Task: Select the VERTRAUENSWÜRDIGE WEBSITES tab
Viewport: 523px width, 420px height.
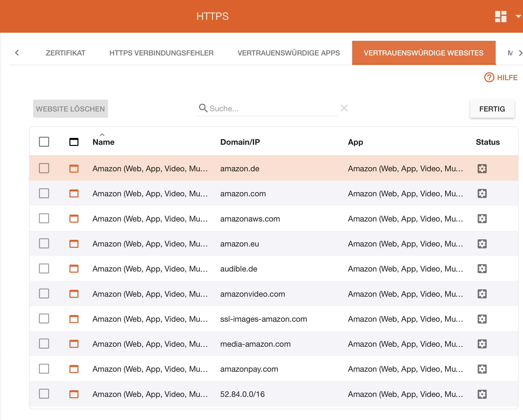Action: (423, 53)
